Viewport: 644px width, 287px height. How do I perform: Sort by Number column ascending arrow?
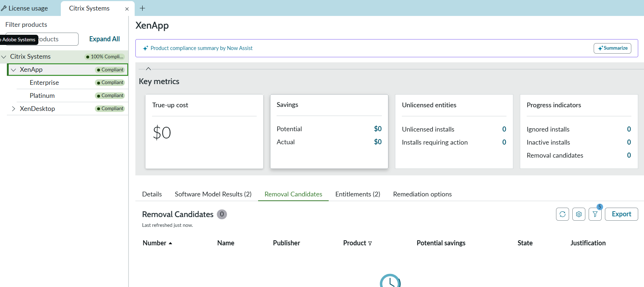(x=171, y=243)
